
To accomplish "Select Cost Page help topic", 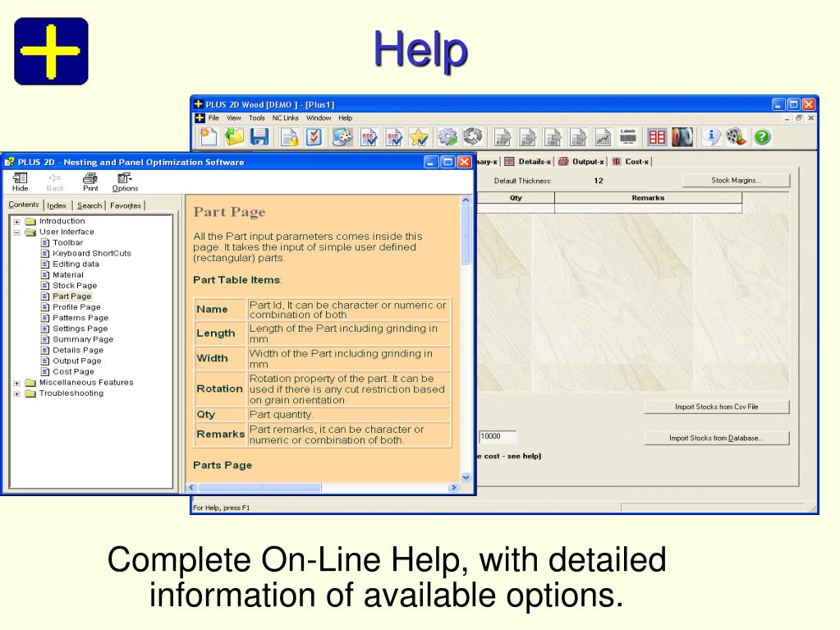I will tap(73, 372).
